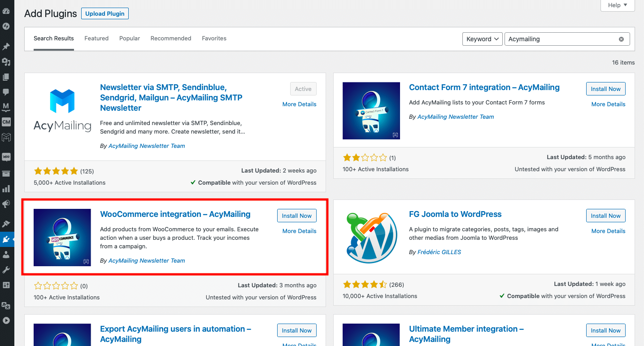Expand the Help panel

click(x=618, y=5)
